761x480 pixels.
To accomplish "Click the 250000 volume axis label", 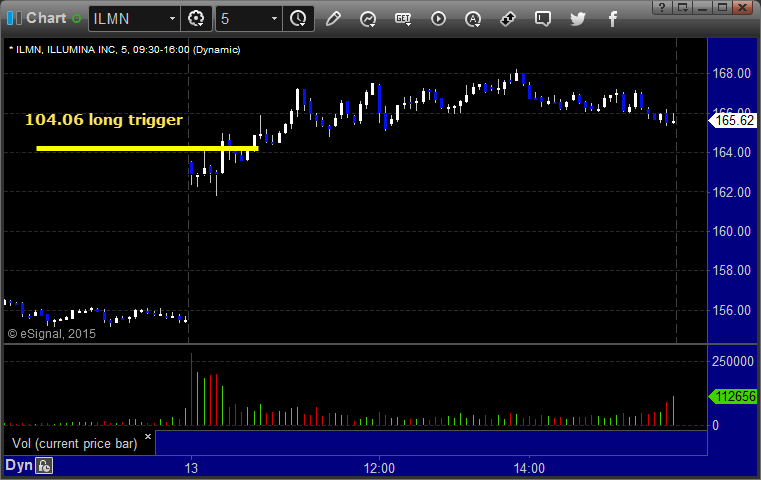I will (732, 362).
